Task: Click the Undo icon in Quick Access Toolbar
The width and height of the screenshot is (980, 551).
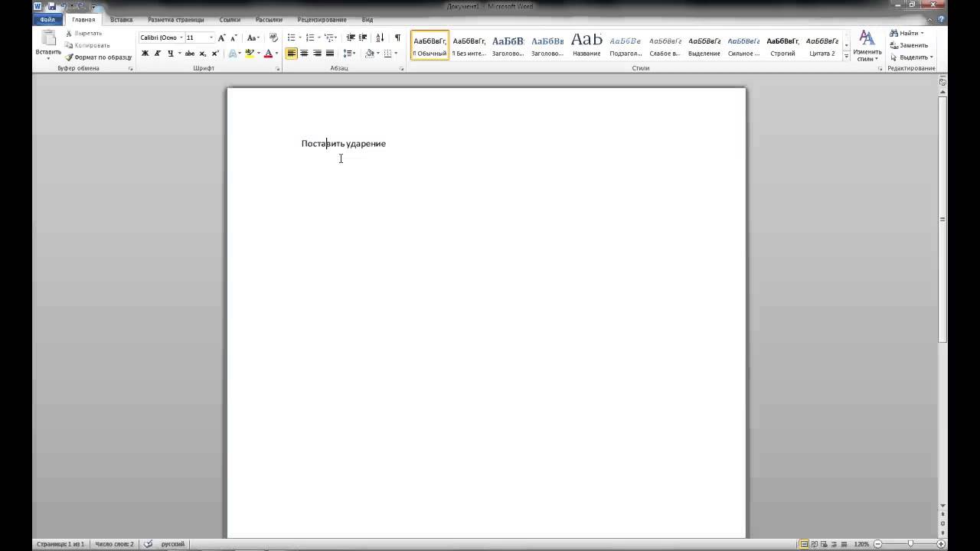Action: tap(64, 6)
